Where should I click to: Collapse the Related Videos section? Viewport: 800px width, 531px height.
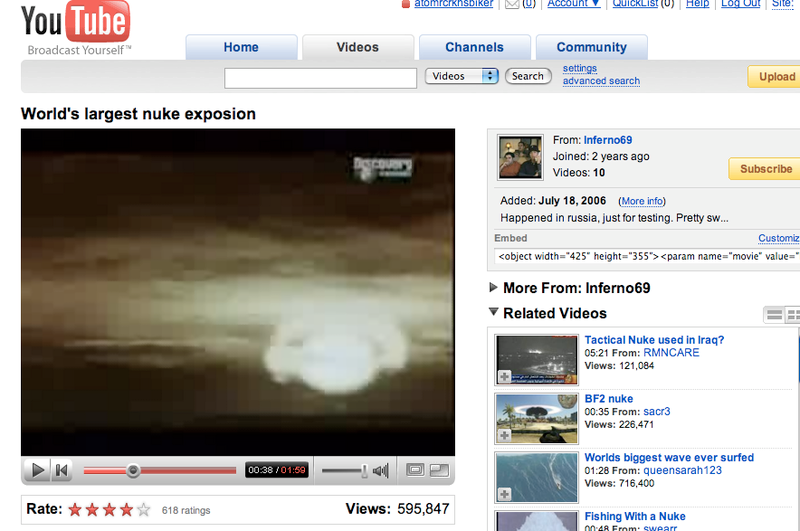tap(493, 313)
